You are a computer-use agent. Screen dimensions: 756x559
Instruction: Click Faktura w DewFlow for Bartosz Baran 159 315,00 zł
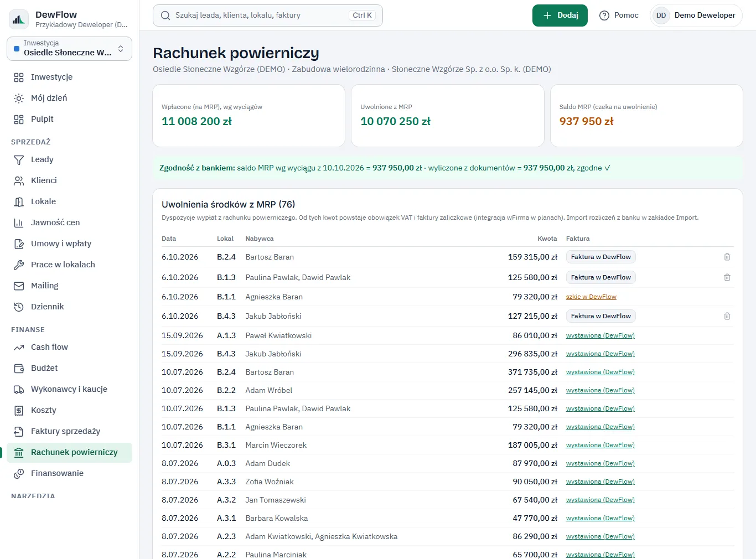[600, 257]
